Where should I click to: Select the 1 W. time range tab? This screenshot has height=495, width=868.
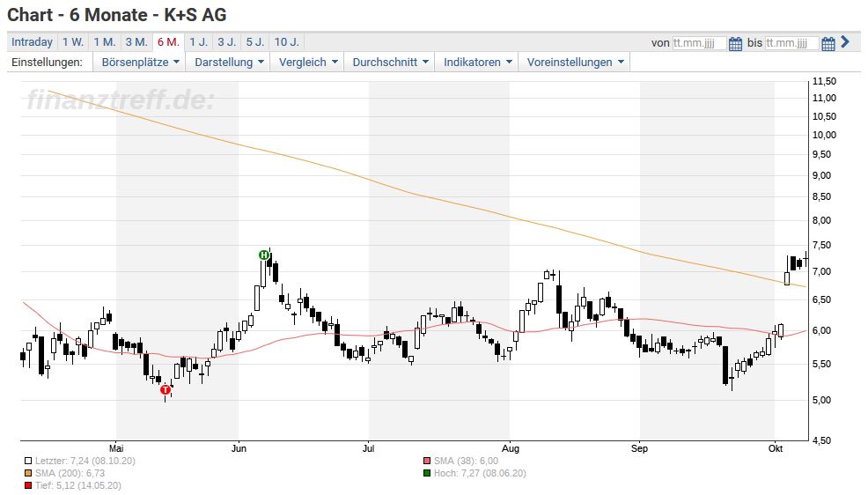click(72, 42)
